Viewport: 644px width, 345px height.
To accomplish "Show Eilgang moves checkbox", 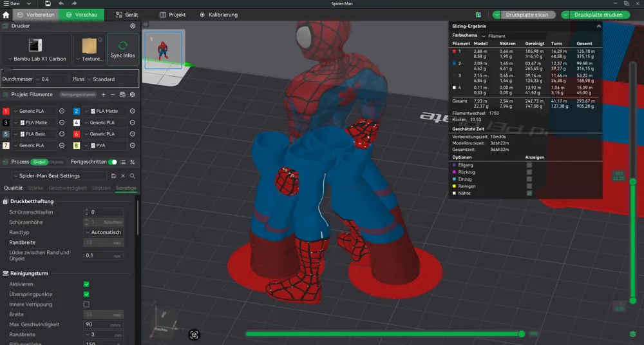I will [529, 165].
